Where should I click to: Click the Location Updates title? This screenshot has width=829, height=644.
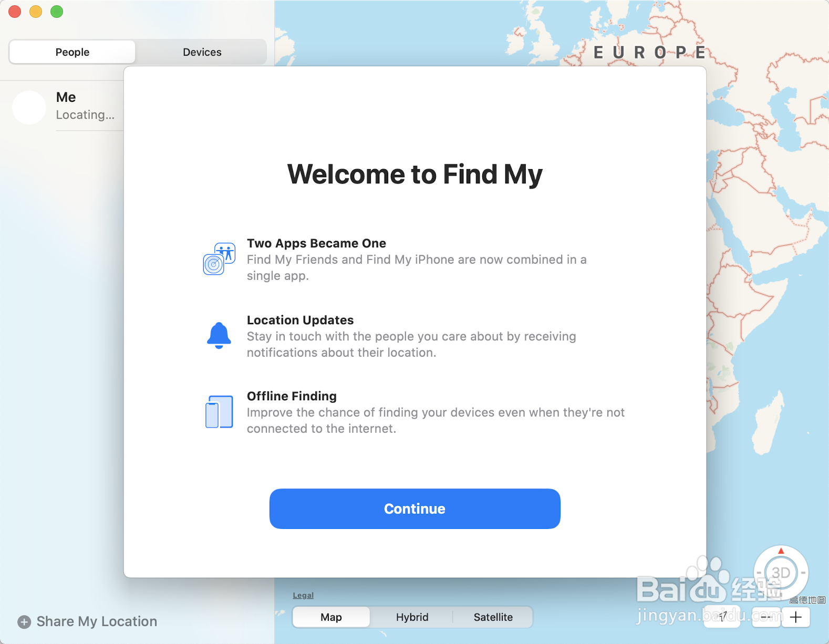pos(300,320)
